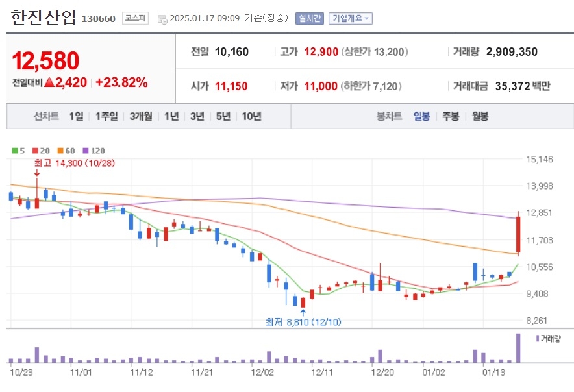This screenshot has height=392, width=574.
Task: Select the 1주일 line chart tab
Action: coord(106,116)
